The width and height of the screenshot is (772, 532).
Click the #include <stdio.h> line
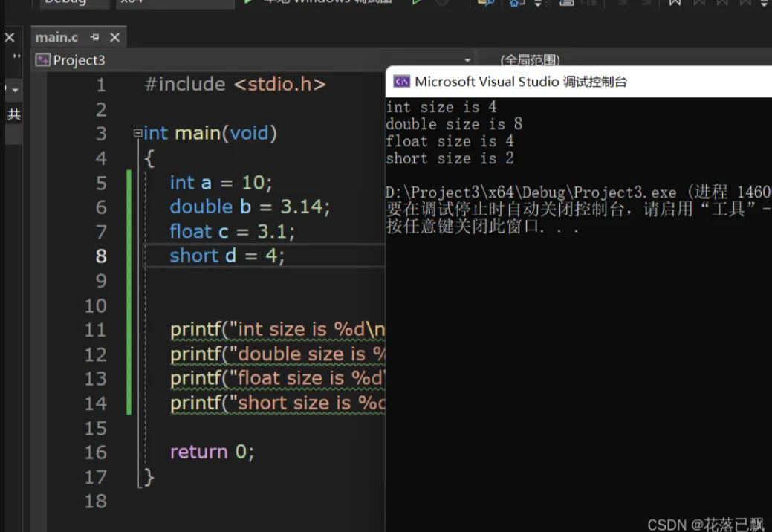(236, 84)
